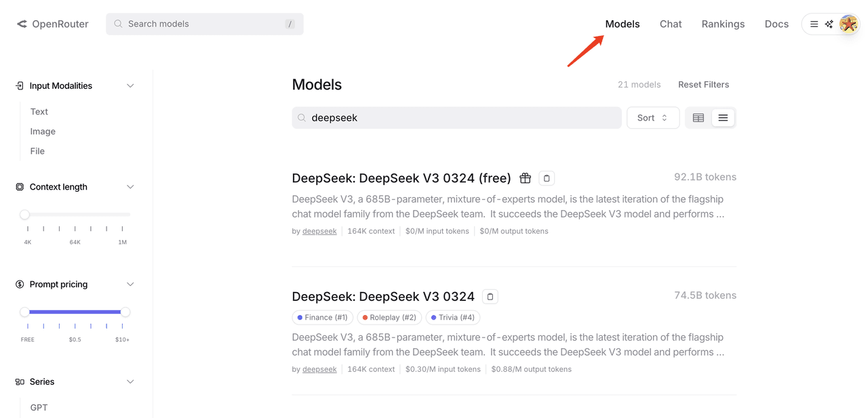
Task: Click the 21 models count
Action: pos(639,85)
